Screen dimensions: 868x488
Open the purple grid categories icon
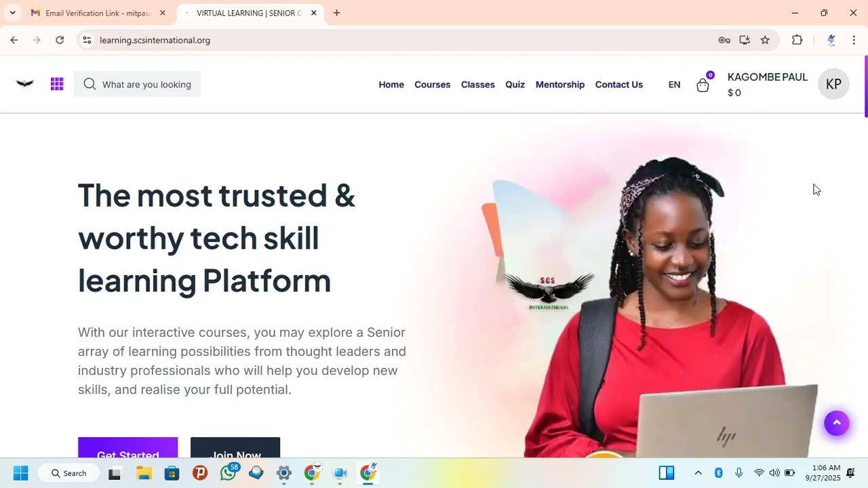click(57, 84)
